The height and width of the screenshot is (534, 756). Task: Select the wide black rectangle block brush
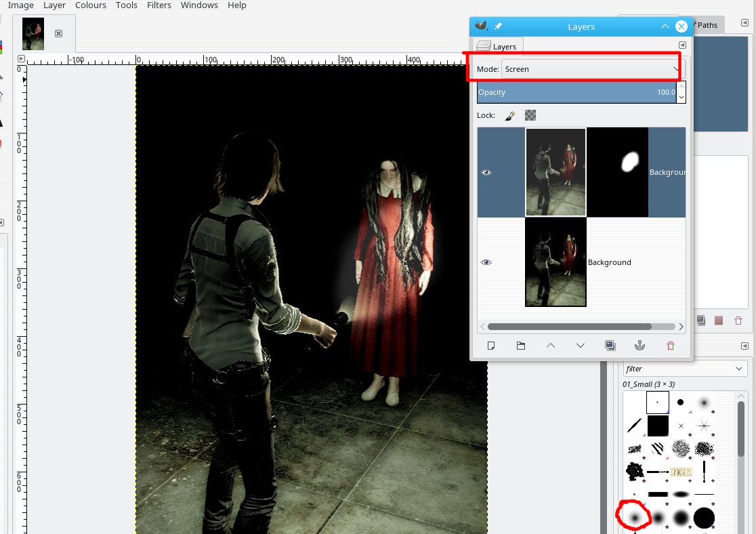click(x=658, y=494)
